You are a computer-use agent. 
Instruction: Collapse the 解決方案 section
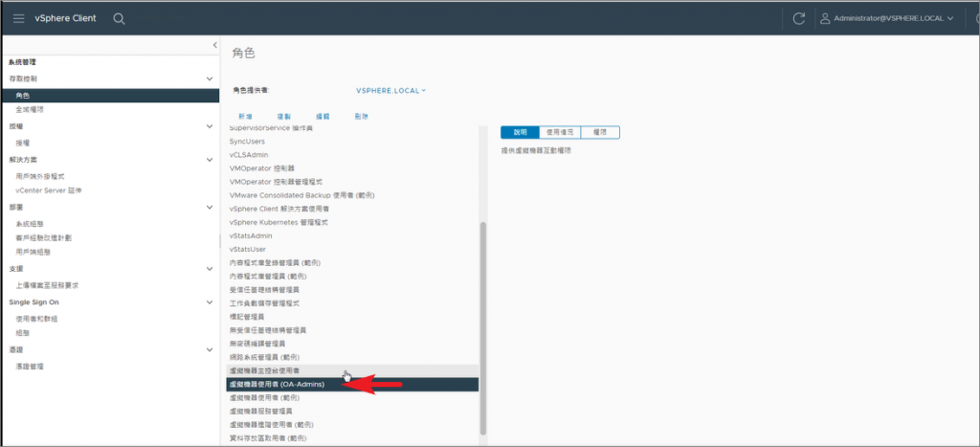[210, 160]
